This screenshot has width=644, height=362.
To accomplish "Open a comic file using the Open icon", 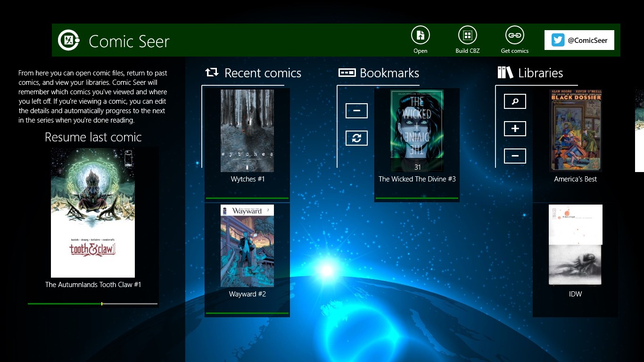I will point(420,35).
